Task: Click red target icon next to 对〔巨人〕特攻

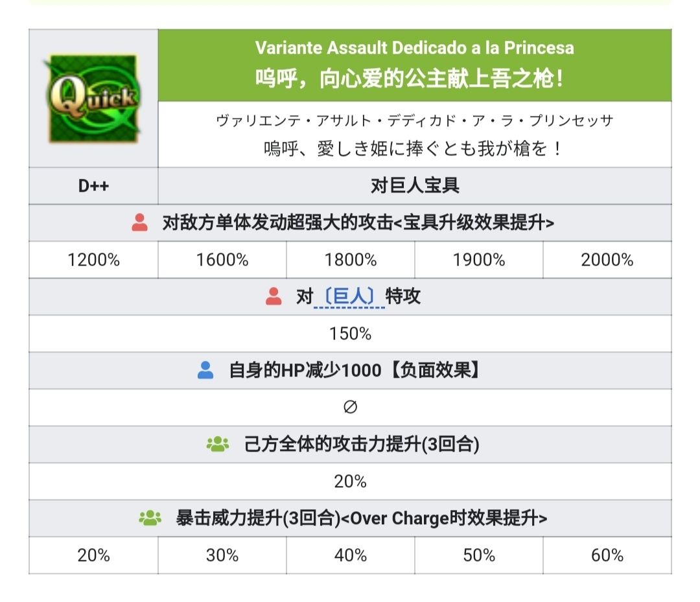Action: point(274,297)
